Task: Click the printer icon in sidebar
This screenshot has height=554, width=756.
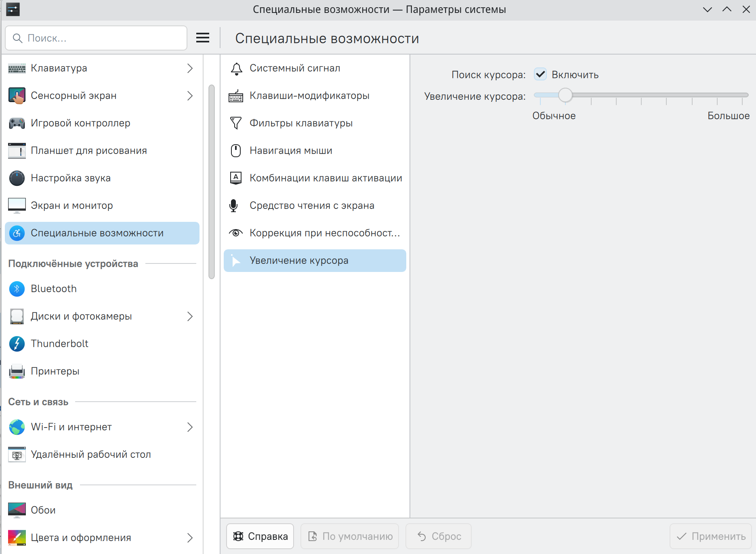Action: [17, 371]
